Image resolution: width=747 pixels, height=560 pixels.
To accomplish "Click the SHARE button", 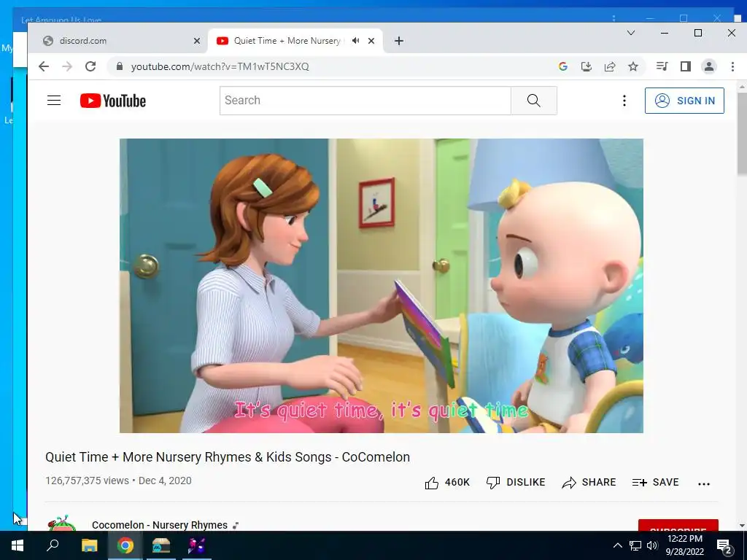I will 589,483.
